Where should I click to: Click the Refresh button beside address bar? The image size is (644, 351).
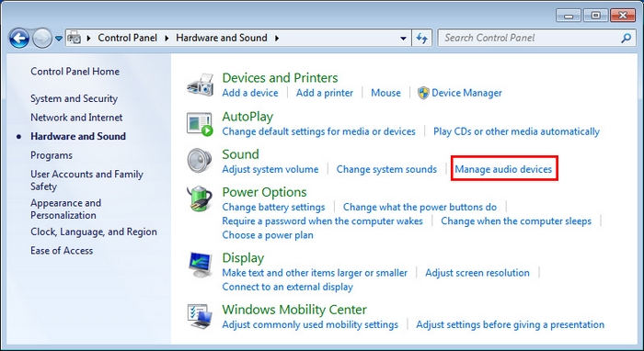(421, 39)
